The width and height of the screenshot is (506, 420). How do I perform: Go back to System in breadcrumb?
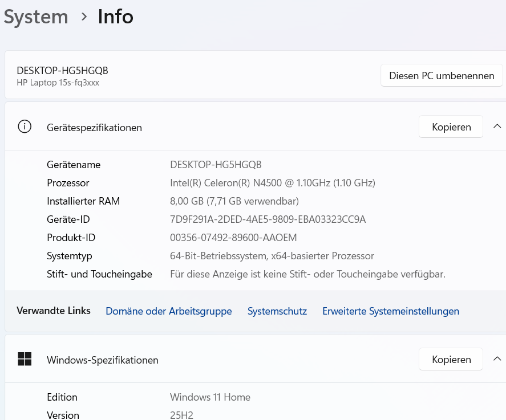(36, 17)
